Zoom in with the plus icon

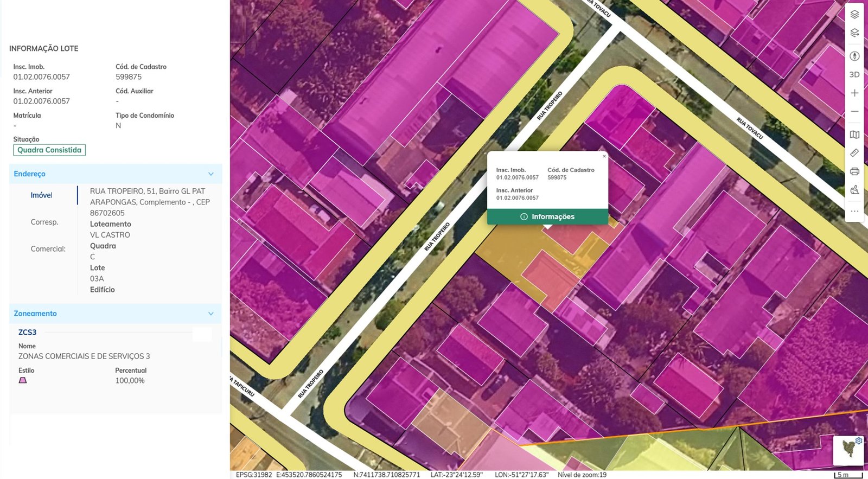[x=854, y=93]
